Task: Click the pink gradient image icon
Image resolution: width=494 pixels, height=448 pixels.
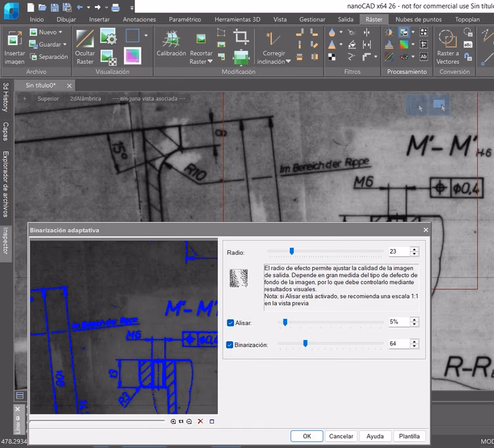Action: pos(132,55)
